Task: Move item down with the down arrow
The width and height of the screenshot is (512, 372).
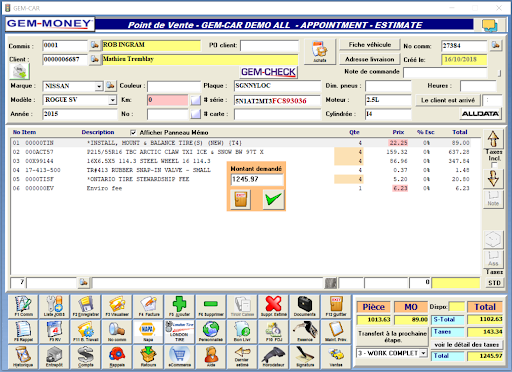Action: pyautogui.click(x=493, y=178)
